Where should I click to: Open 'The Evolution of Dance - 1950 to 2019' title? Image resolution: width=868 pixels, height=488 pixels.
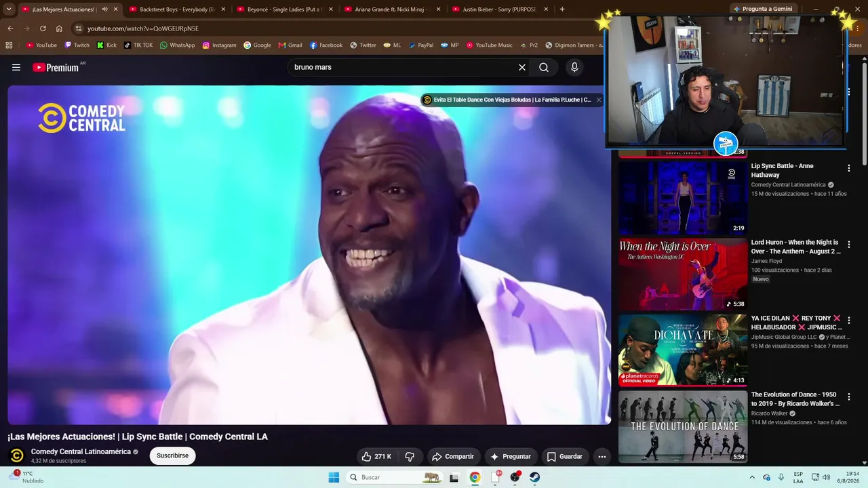click(x=795, y=399)
